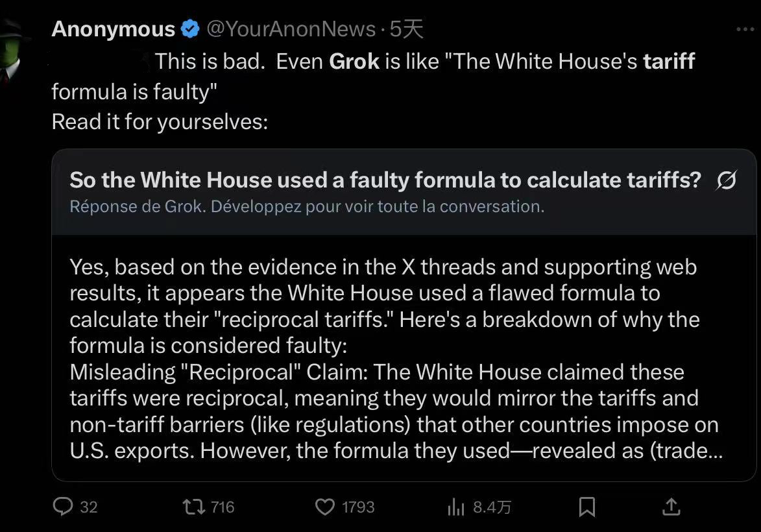Click the share upload icon
Image resolution: width=761 pixels, height=532 pixels.
click(x=671, y=507)
